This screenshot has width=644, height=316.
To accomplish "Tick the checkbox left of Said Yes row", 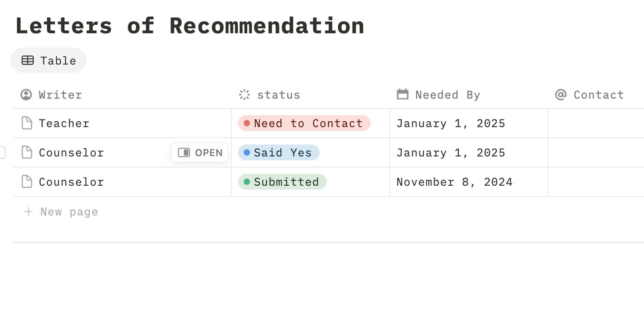I will [x=2, y=152].
